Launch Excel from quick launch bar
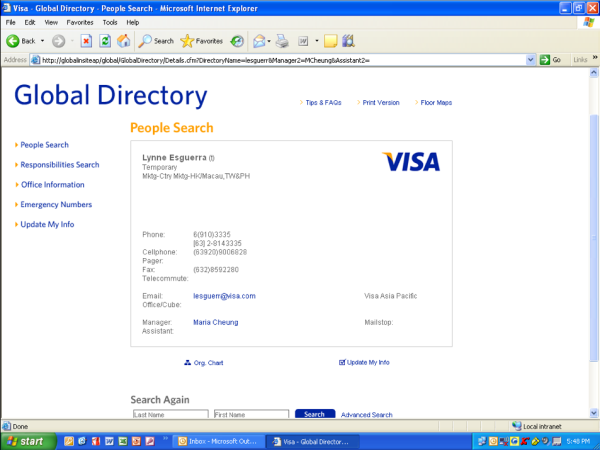 (x=122, y=441)
